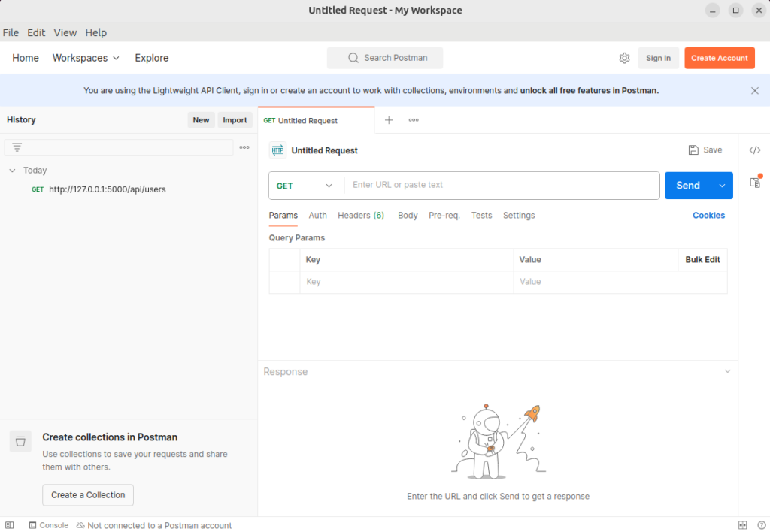Switch to the Settings tab

(519, 216)
